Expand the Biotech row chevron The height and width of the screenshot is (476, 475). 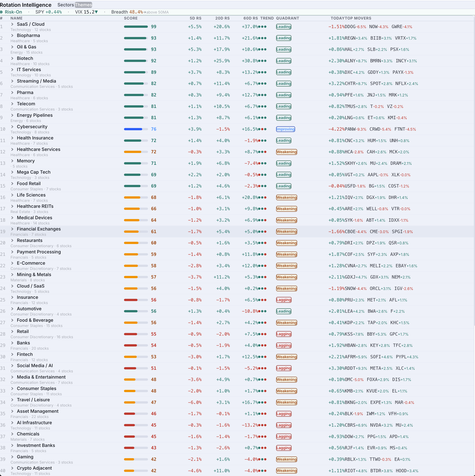click(12, 58)
